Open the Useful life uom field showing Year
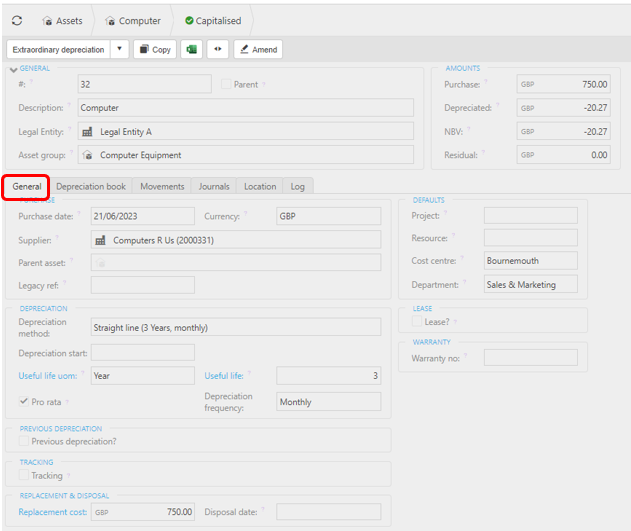The image size is (631, 531). coord(143,376)
